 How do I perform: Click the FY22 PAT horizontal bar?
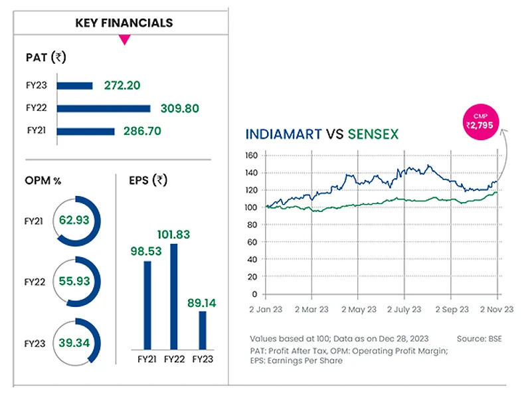coord(104,108)
